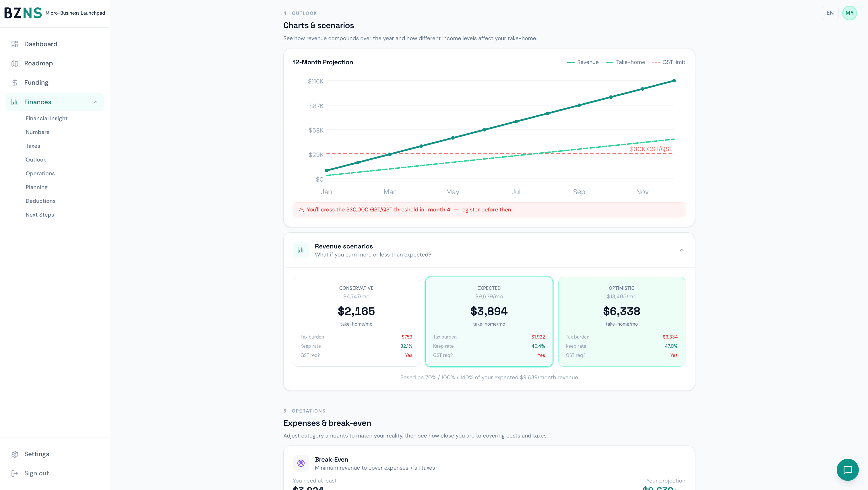
Task: Open the chat bubble in the corner
Action: click(848, 469)
